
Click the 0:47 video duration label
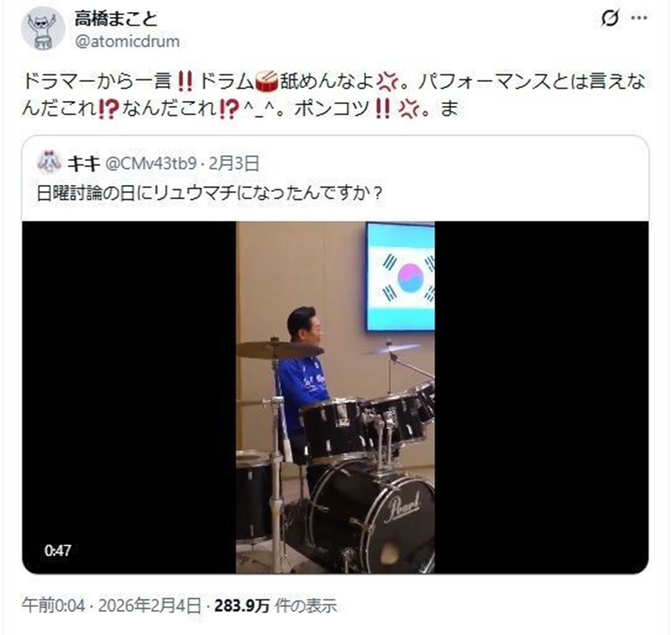tap(58, 550)
